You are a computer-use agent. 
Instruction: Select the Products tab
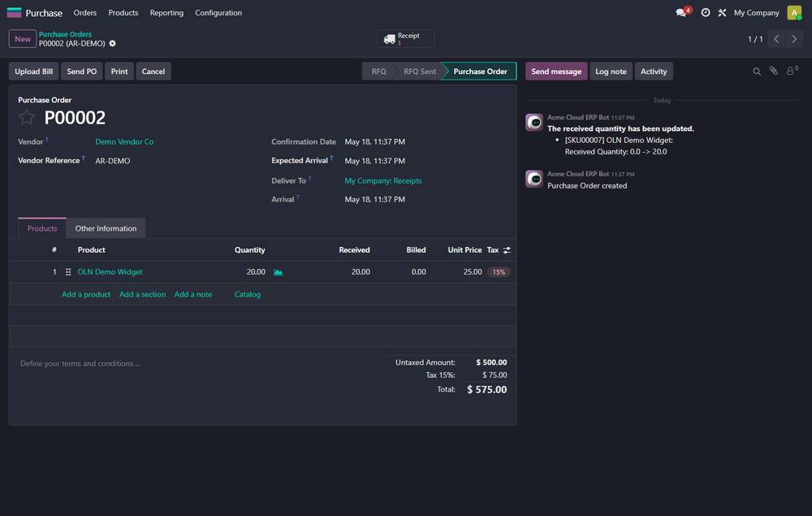pyautogui.click(x=42, y=228)
